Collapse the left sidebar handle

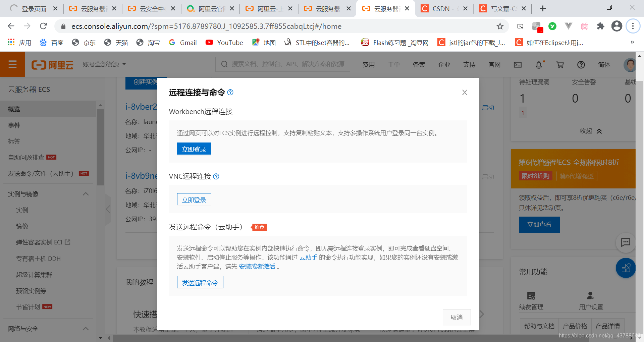coord(108,210)
